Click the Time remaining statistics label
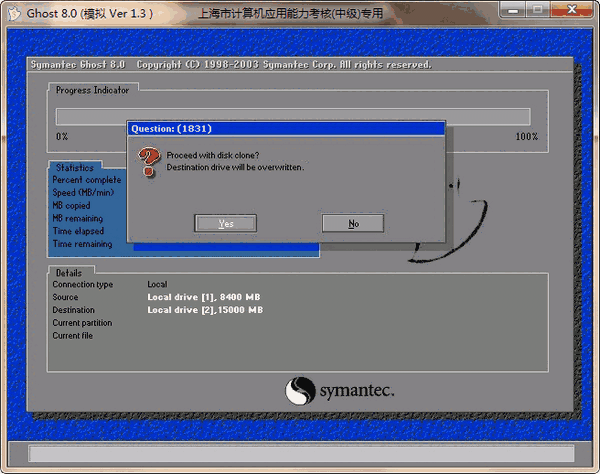 (83, 244)
